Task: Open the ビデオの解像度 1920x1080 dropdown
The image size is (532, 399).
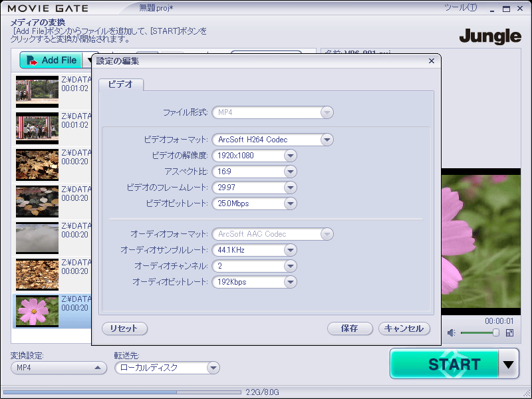Action: tap(255, 156)
